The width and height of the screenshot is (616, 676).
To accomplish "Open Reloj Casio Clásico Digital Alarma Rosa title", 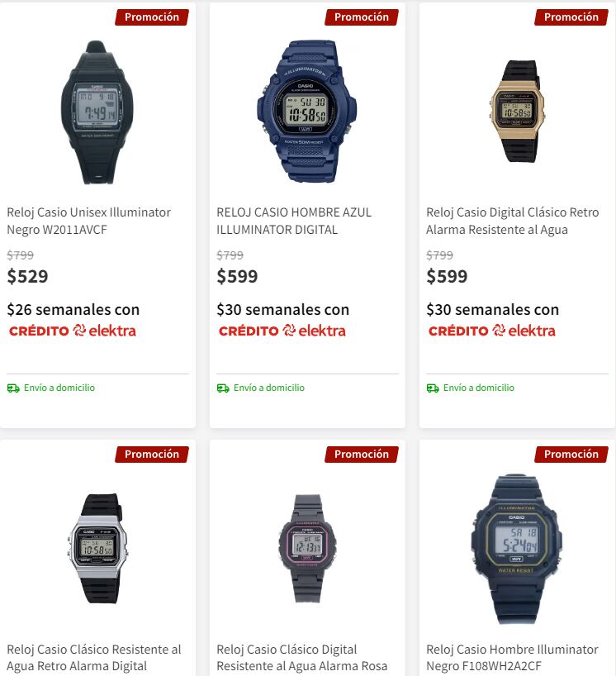I will (x=302, y=658).
